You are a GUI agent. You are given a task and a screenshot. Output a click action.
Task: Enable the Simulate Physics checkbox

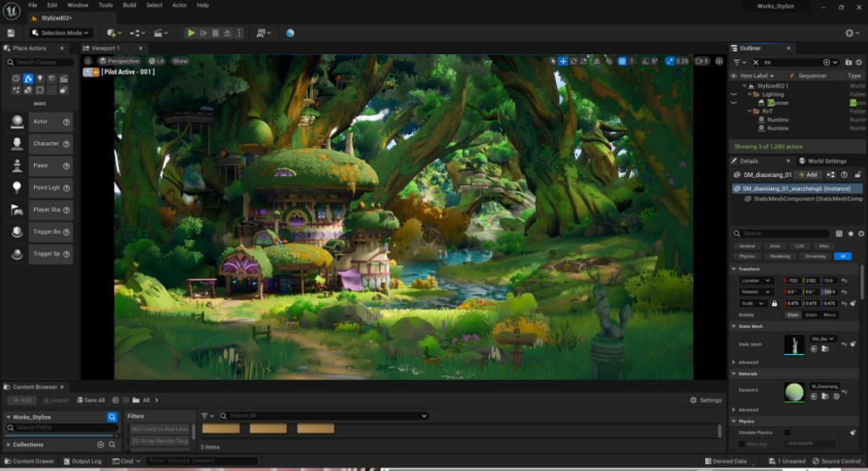(x=787, y=433)
